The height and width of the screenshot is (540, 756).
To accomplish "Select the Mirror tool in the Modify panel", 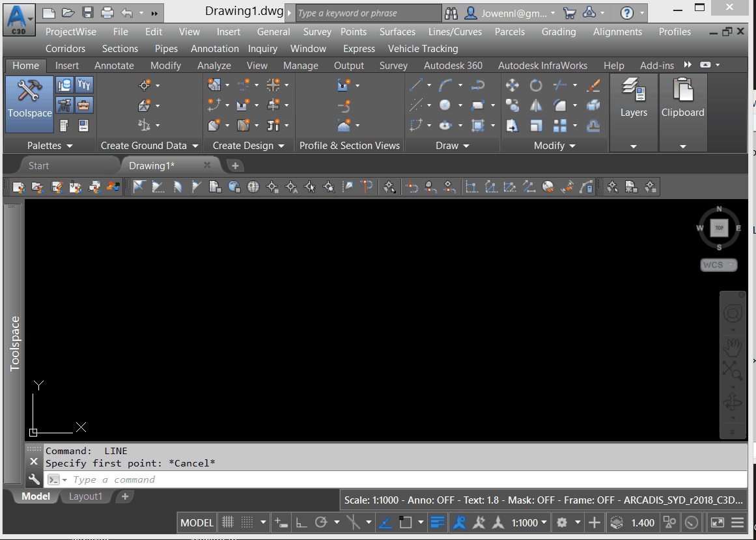I will tap(536, 105).
